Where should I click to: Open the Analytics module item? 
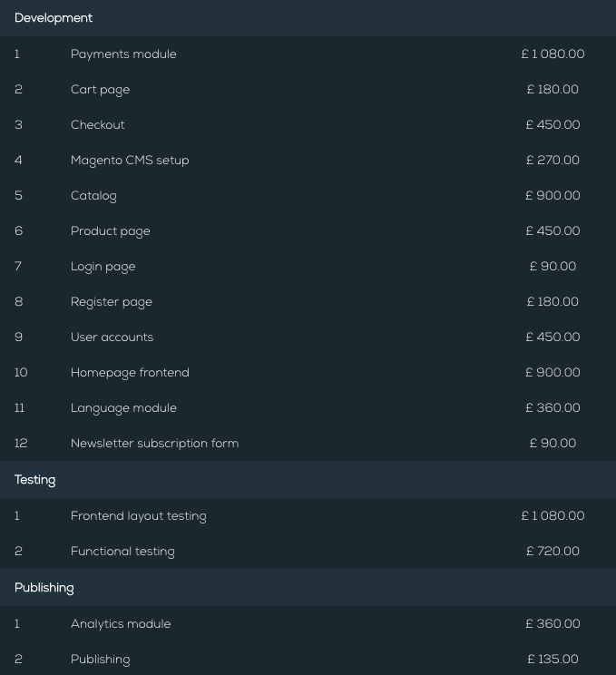[121, 624]
